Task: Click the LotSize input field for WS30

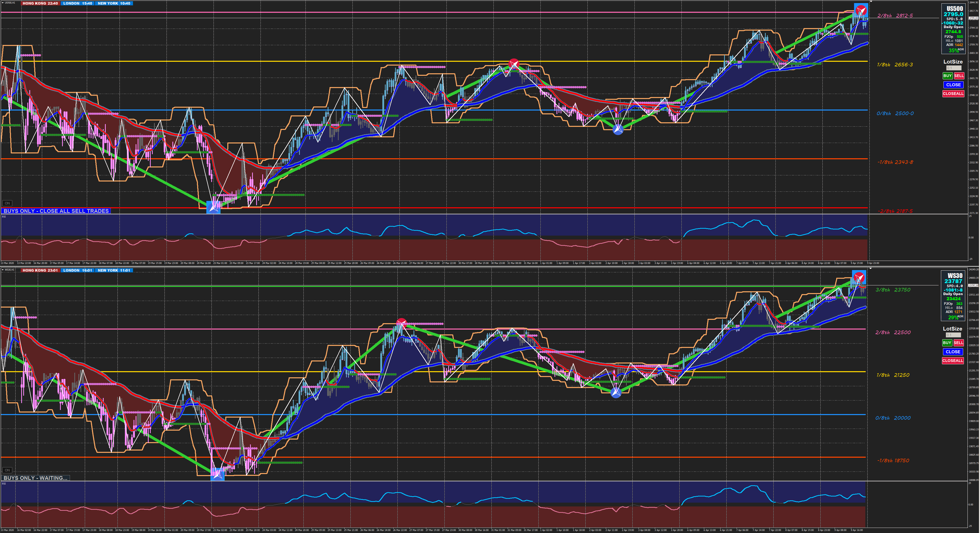Action: tap(953, 335)
